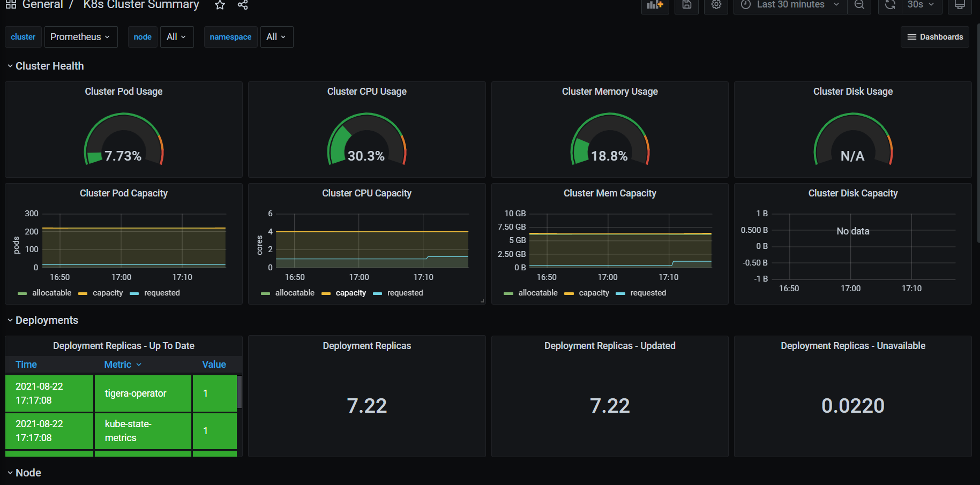Screen dimensions: 980x485
Task: Toggle capacity series in CPU Capacity legend
Action: (x=351, y=293)
